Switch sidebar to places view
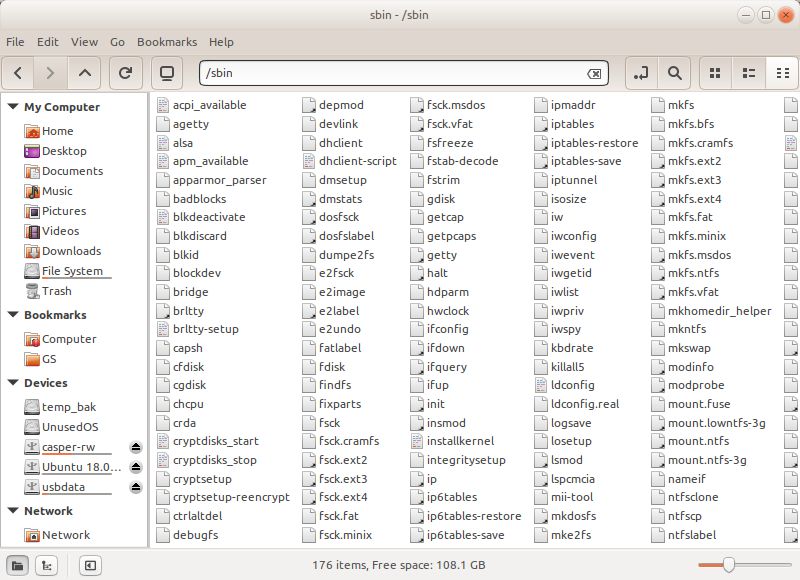Screen dimensions: 800x580 (17, 565)
